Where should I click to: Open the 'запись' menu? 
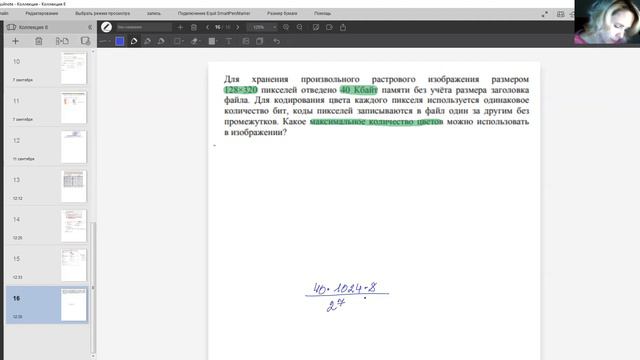point(154,13)
